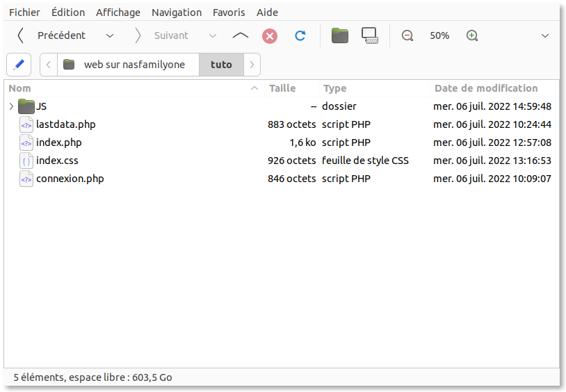Select the tuto path bar button

tap(221, 65)
